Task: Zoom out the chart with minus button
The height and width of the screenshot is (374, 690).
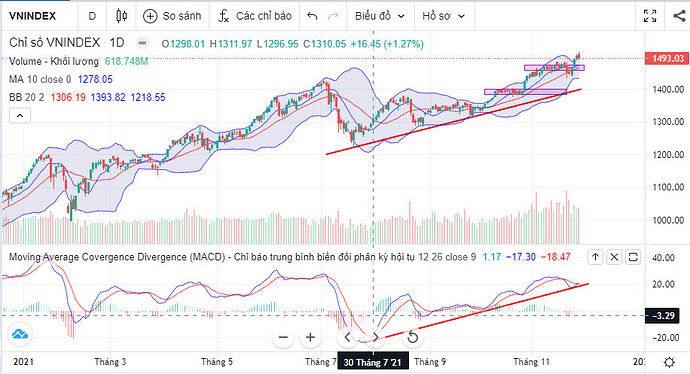Action: (x=283, y=337)
